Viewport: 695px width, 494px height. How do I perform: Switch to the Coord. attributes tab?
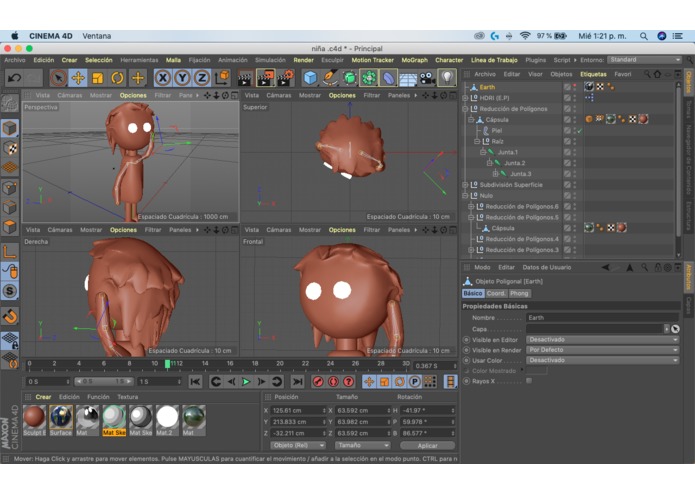pos(496,293)
